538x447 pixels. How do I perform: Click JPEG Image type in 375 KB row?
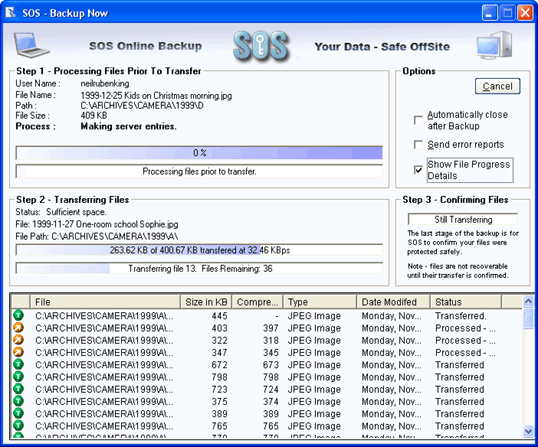pos(314,401)
